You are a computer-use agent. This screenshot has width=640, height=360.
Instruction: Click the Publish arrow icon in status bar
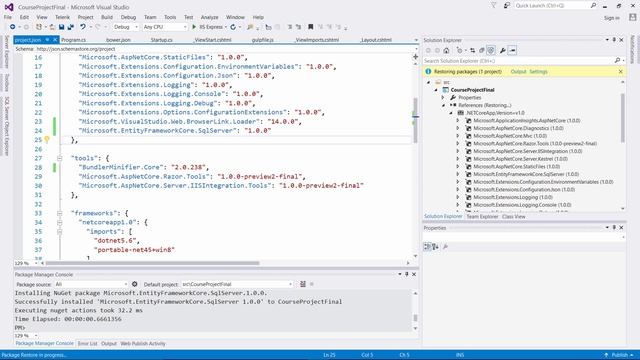pyautogui.click(x=606, y=355)
